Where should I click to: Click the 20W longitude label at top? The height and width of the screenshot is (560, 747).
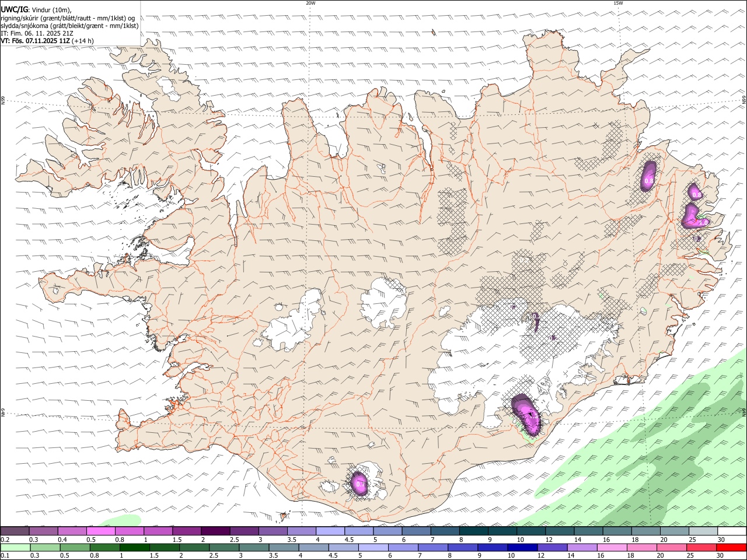click(310, 3)
